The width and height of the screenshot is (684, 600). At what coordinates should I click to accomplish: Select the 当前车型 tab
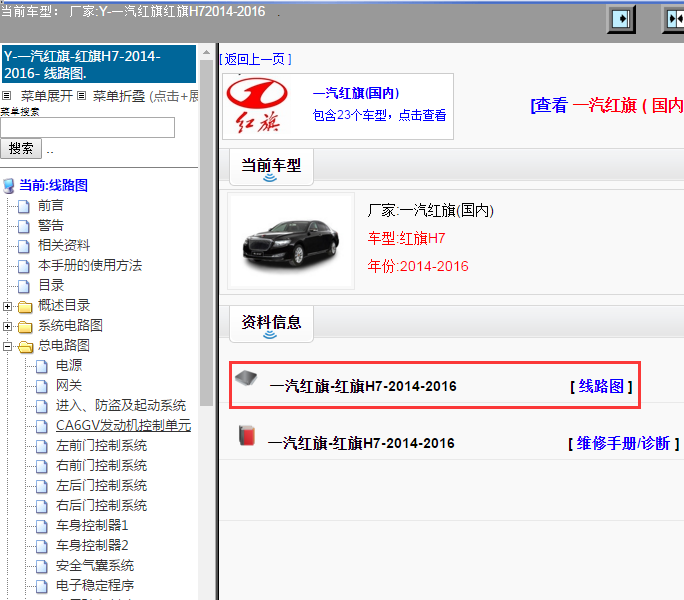click(271, 167)
